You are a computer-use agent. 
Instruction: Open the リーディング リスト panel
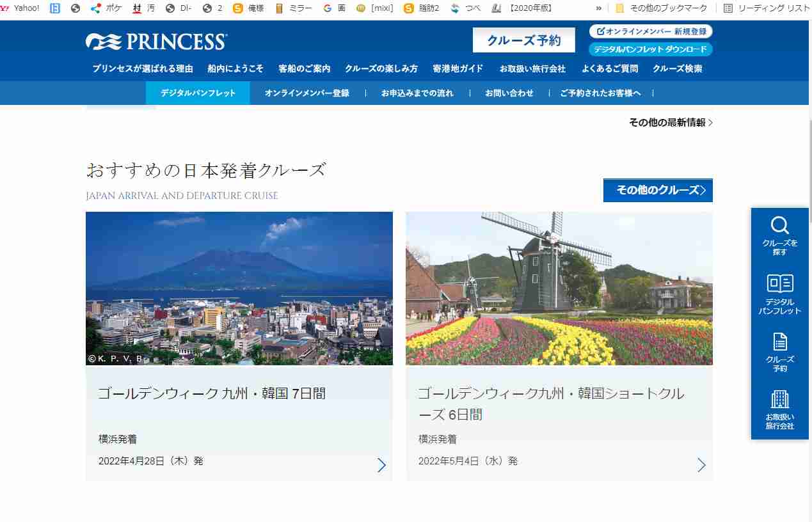click(767, 8)
